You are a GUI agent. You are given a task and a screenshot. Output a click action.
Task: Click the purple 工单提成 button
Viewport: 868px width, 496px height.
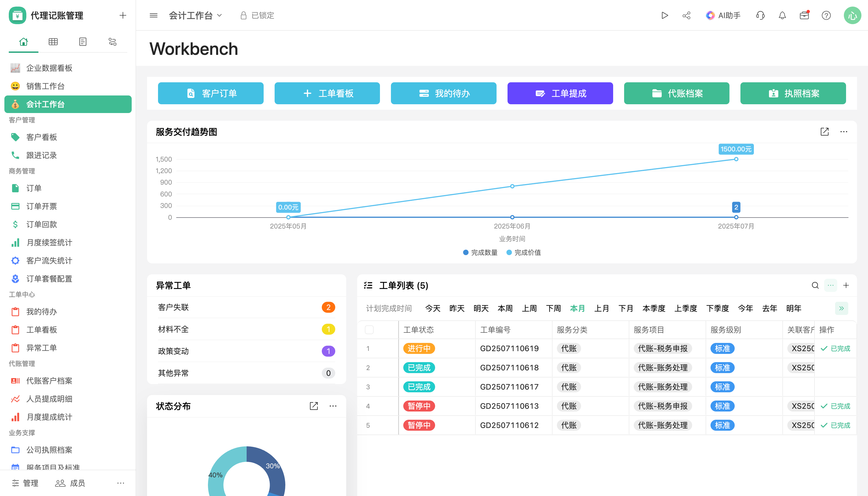point(560,93)
